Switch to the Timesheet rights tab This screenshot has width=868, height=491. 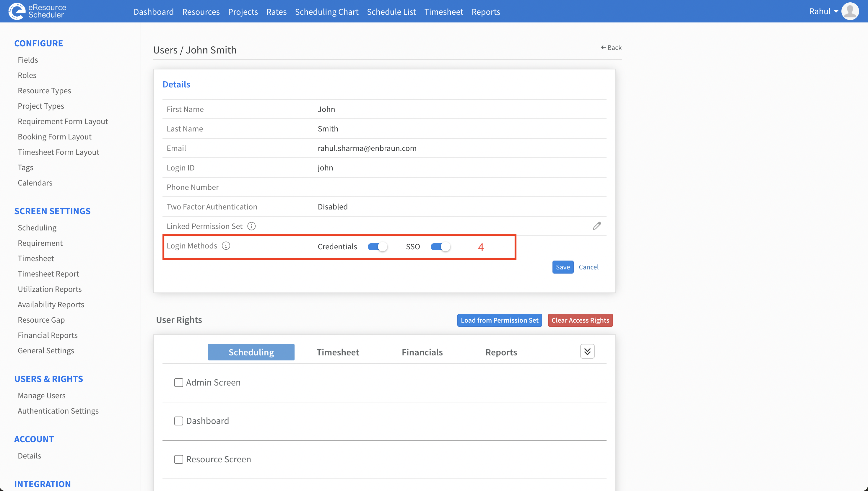tap(338, 352)
